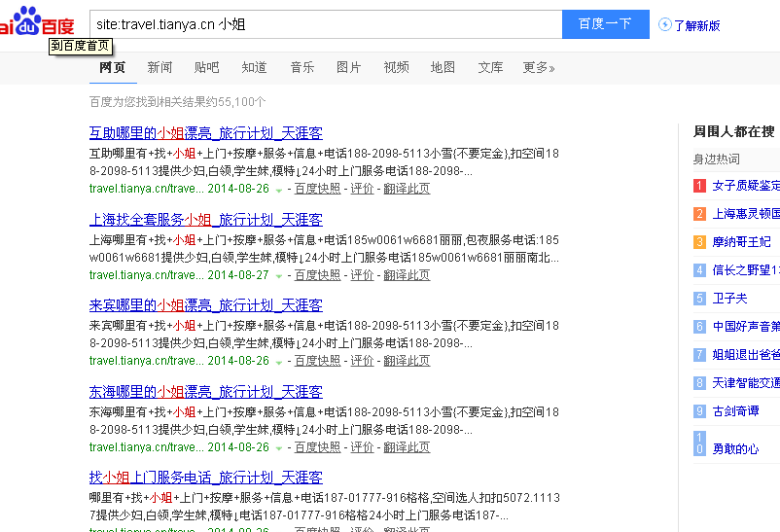Click 评价 under the 上海 result
This screenshot has width=780, height=532.
[x=362, y=275]
